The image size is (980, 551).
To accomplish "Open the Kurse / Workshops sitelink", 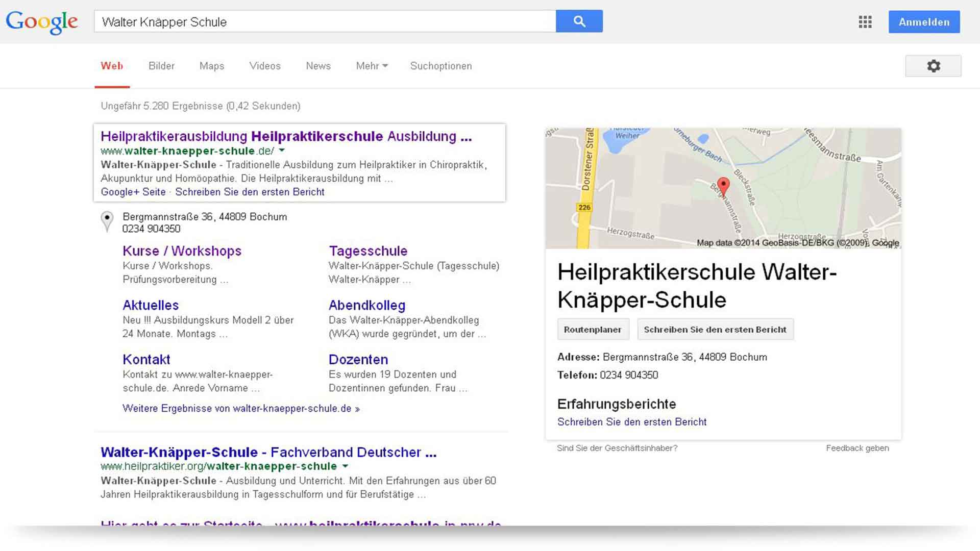I will pos(182,251).
